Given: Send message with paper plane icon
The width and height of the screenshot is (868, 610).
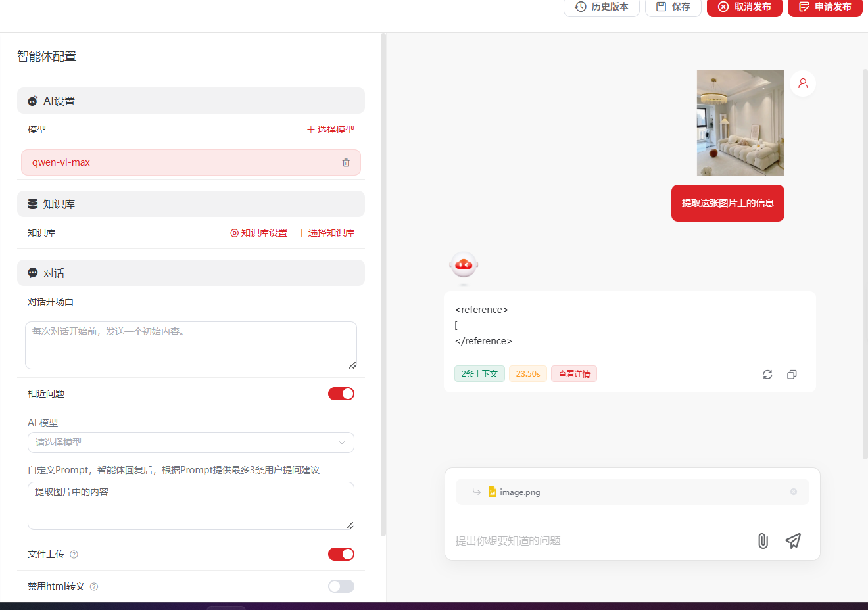Looking at the screenshot, I should (793, 541).
